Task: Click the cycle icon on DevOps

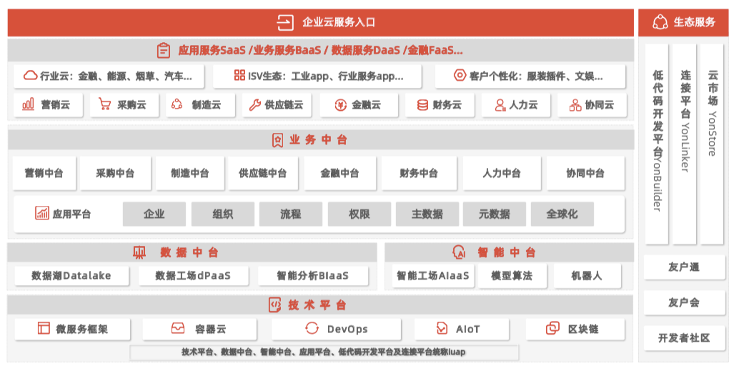Action: 312,328
